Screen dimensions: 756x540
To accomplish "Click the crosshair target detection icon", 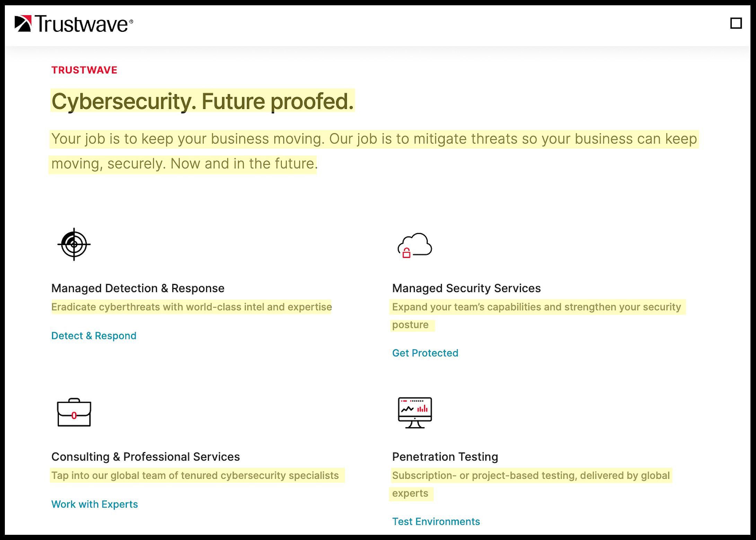I will click(74, 244).
